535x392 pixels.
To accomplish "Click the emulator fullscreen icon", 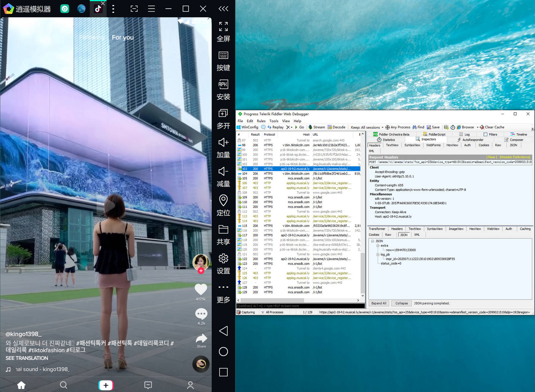I will (x=223, y=27).
